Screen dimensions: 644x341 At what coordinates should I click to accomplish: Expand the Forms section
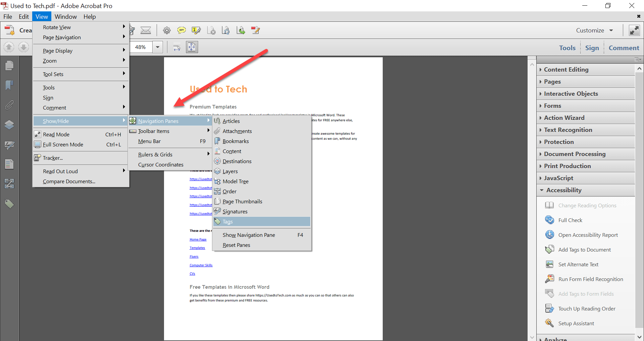tap(586, 106)
